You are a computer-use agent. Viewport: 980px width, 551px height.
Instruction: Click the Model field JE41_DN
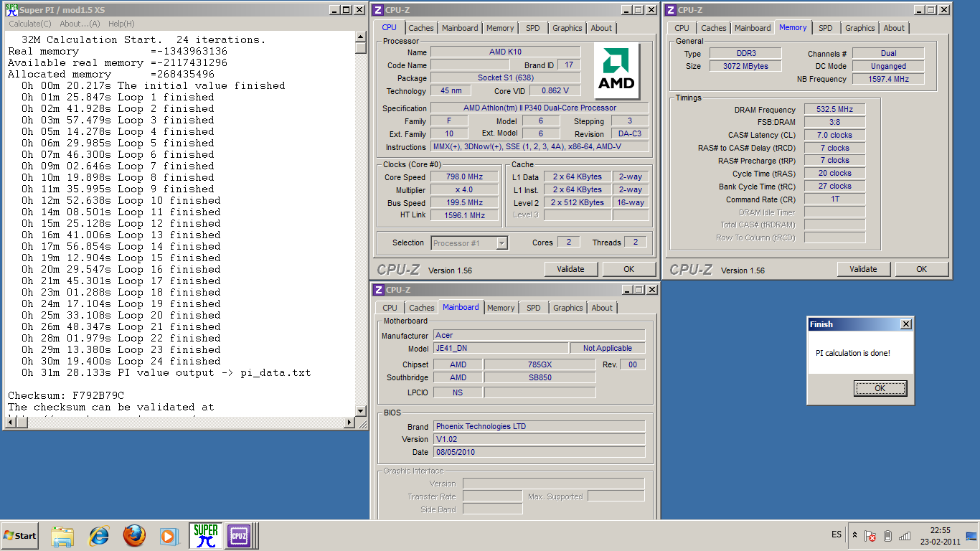click(501, 348)
